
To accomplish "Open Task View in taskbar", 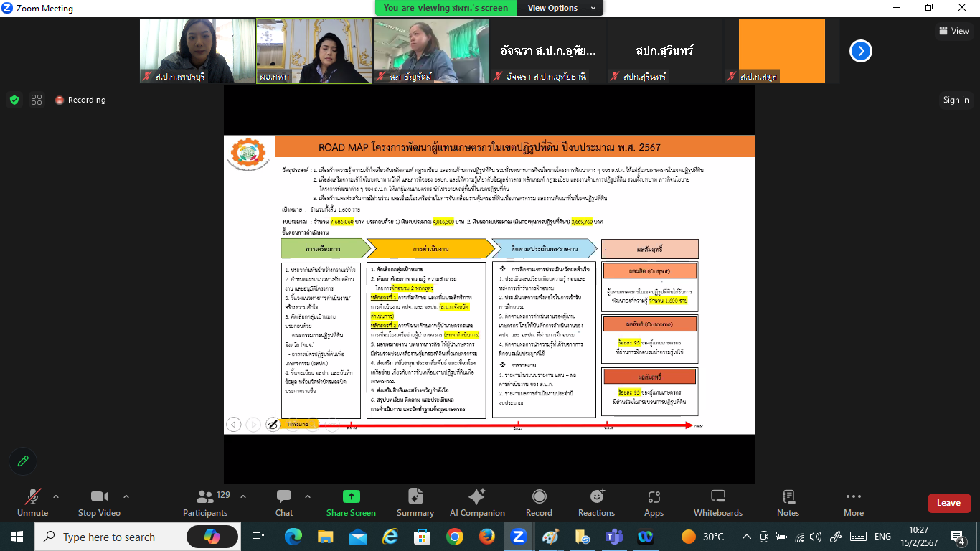I will (258, 537).
